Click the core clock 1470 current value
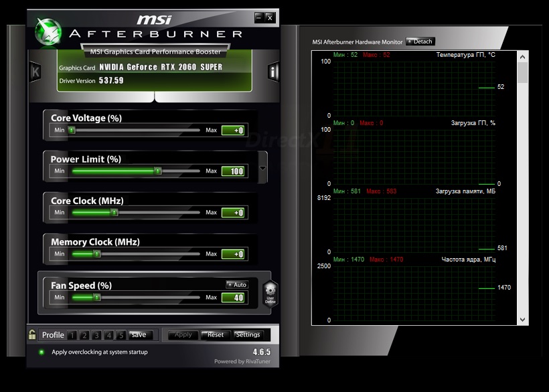549x392 pixels. point(504,288)
